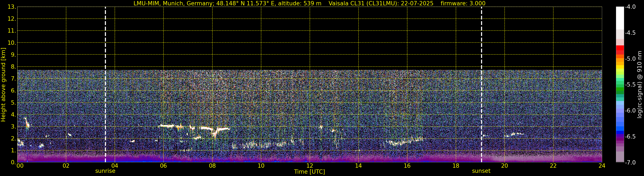Viewport: 644px width, 176px height.
Task: Click the plot title with 'LMU-MIM, Munich, Germany'
Action: point(227,3)
